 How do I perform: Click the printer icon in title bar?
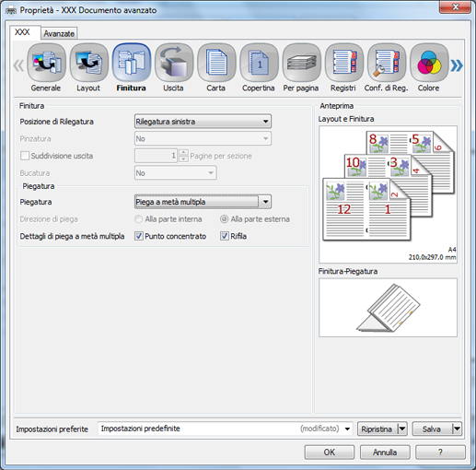(x=11, y=11)
